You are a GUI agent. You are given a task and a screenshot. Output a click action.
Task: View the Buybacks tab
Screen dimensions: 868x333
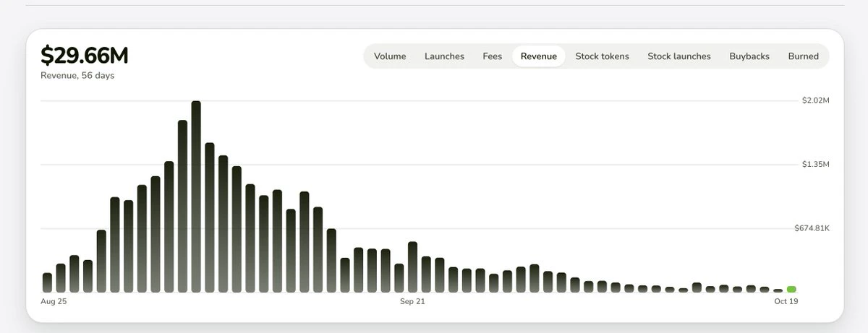pos(749,56)
